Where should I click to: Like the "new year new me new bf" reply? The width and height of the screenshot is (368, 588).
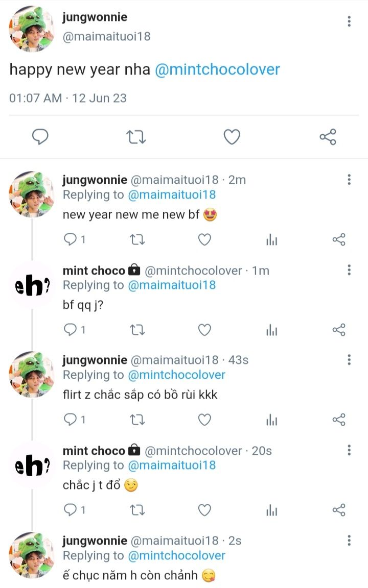[x=204, y=240]
